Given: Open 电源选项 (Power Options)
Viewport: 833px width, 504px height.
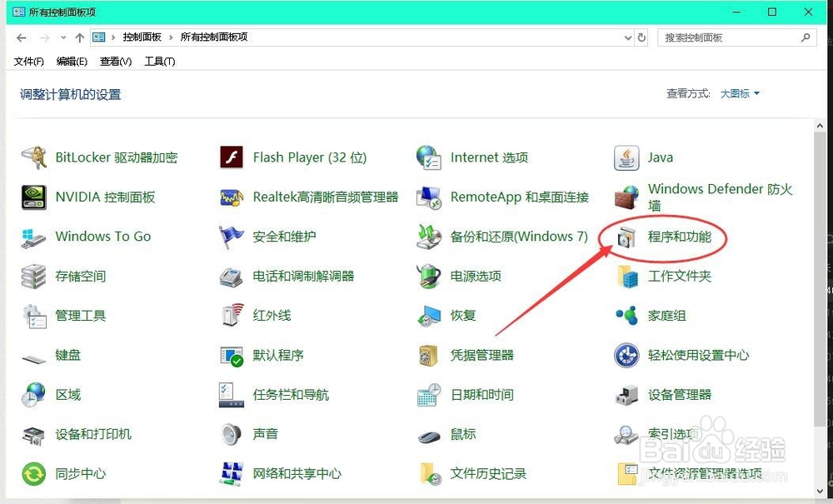Looking at the screenshot, I should tap(476, 276).
